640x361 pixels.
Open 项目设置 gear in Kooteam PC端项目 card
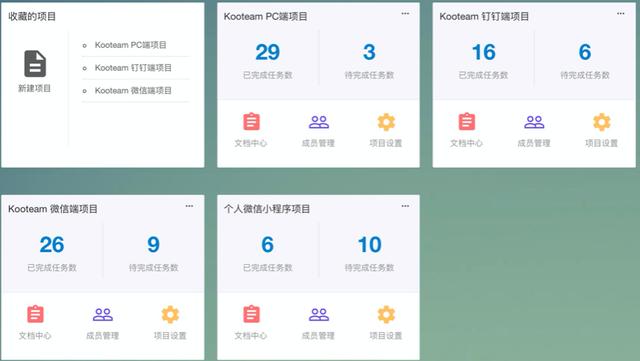point(386,122)
